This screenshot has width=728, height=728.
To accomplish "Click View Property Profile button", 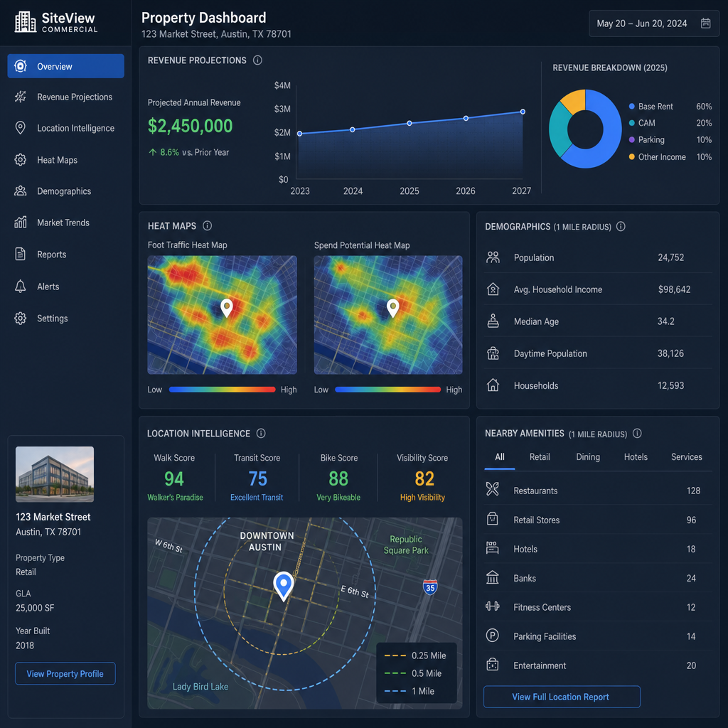I will (65, 673).
